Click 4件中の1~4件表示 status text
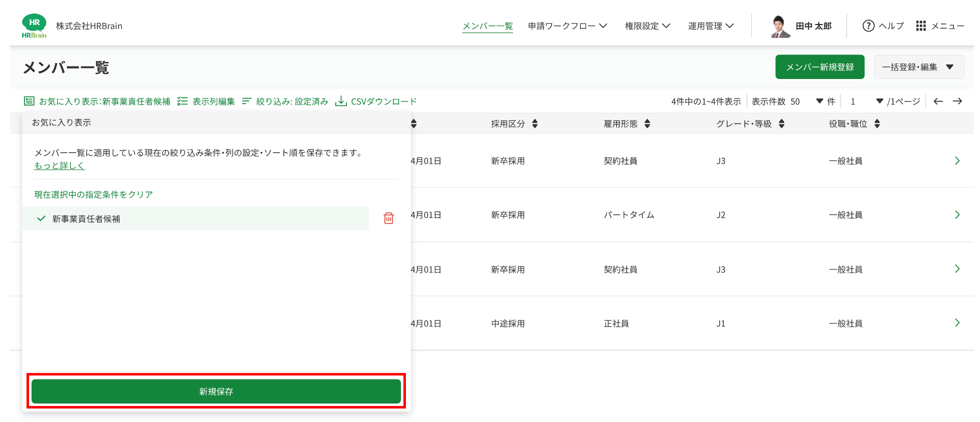 coord(706,101)
